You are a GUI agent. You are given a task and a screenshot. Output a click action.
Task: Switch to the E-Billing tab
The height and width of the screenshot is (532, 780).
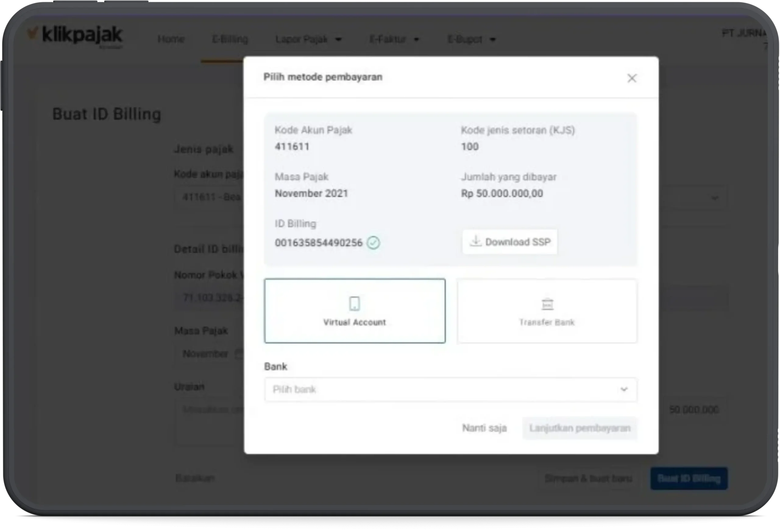230,39
